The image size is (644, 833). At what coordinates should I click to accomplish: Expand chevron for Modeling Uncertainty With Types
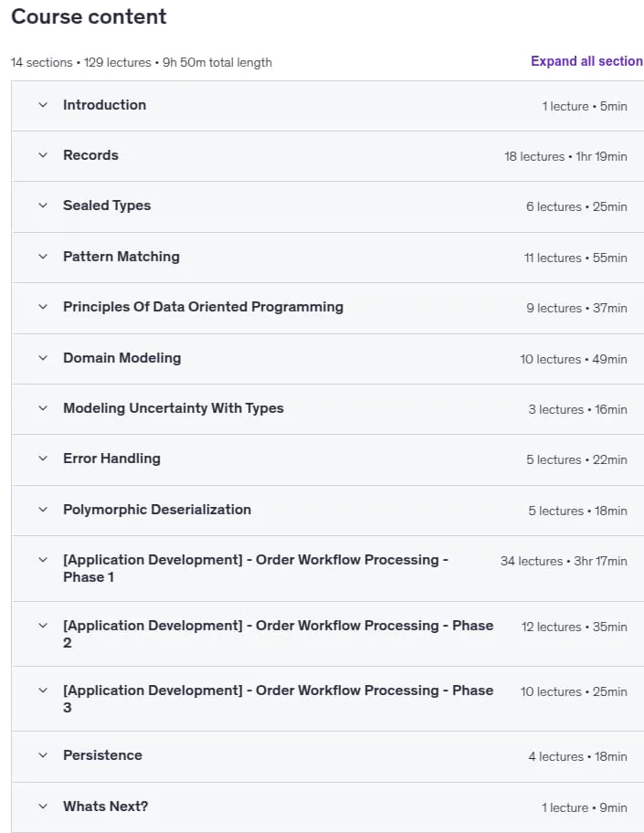point(43,408)
